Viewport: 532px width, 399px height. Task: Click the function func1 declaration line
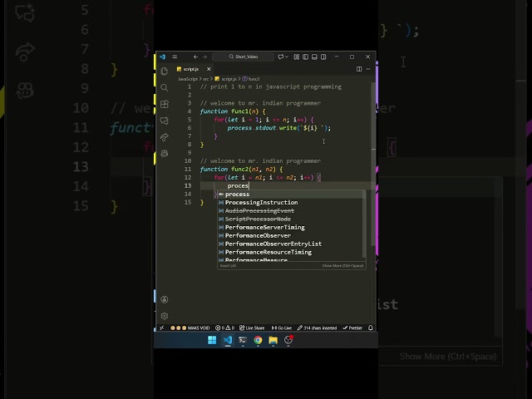click(233, 111)
